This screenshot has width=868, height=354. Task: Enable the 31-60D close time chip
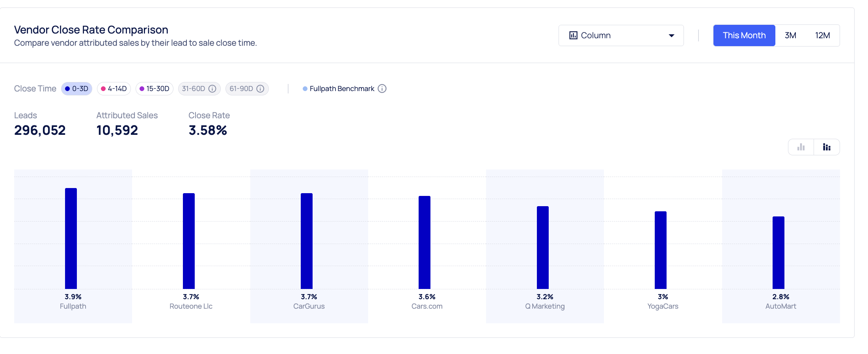tap(193, 89)
